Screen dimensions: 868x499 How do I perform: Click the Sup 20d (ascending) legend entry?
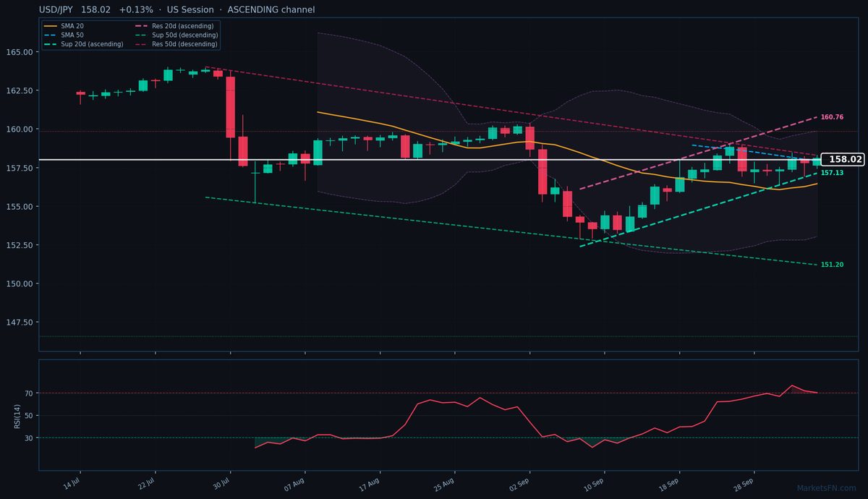[x=83, y=44]
